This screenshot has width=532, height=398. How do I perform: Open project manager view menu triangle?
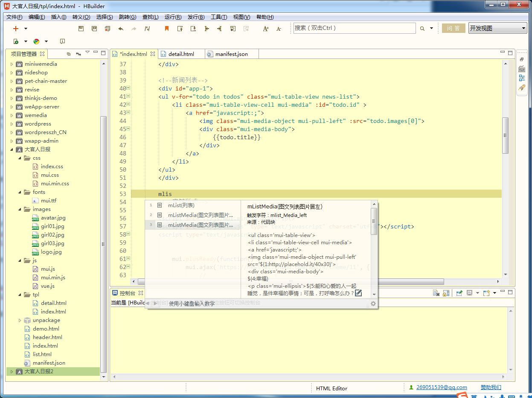pyautogui.click(x=87, y=53)
